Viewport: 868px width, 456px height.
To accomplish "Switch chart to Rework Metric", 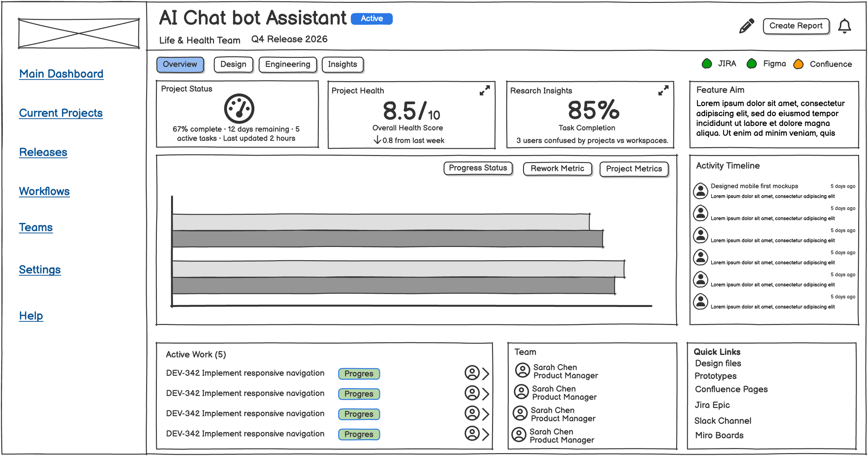I will [x=557, y=169].
